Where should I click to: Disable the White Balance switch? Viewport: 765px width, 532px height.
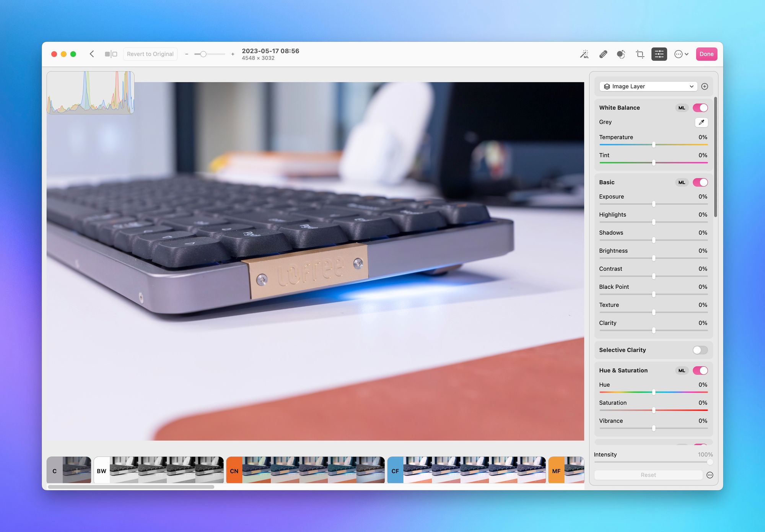click(x=700, y=108)
